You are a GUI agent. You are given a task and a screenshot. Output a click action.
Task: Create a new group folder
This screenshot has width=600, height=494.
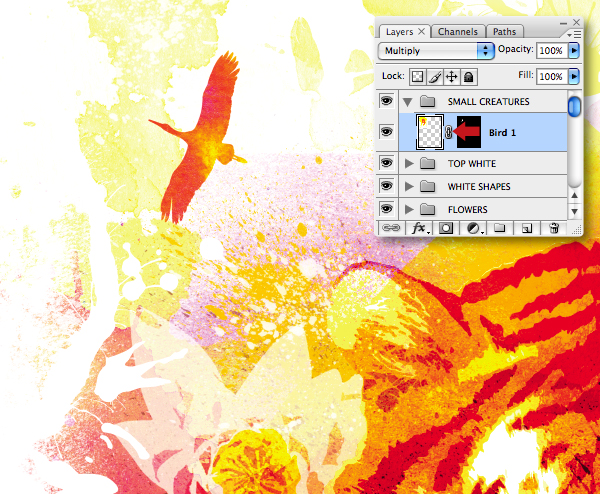pos(499,228)
